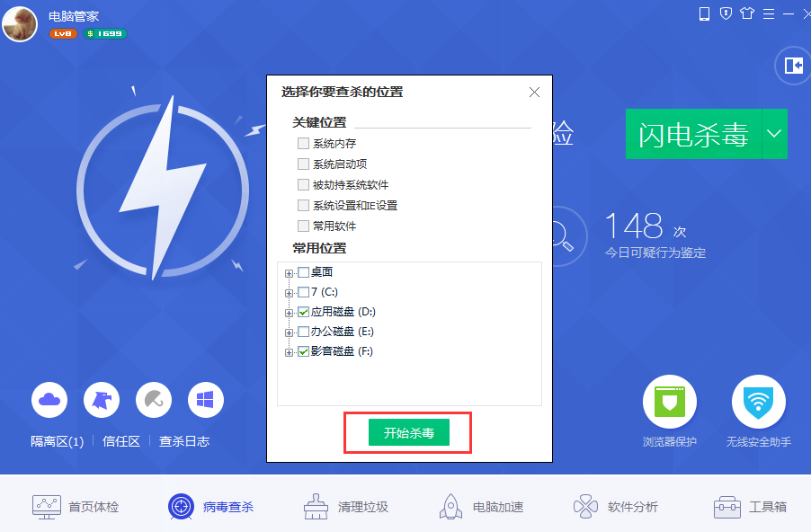Close the scan location dialog

pos(534,92)
